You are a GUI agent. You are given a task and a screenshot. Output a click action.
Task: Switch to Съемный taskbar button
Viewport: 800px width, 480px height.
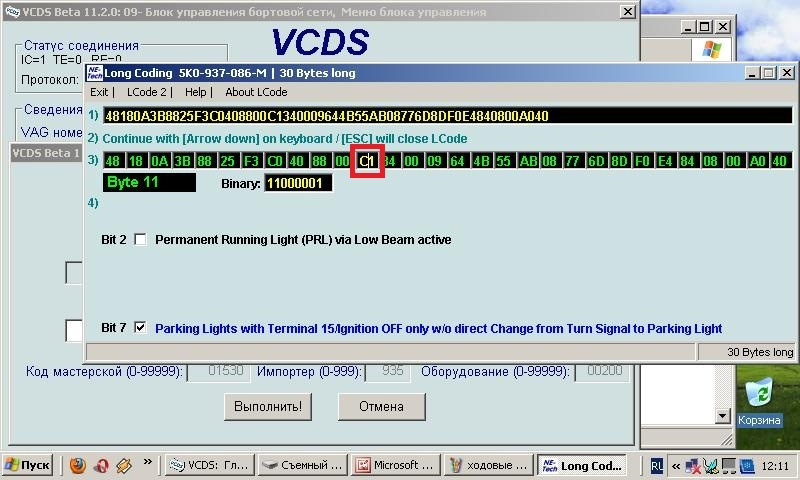pyautogui.click(x=303, y=465)
